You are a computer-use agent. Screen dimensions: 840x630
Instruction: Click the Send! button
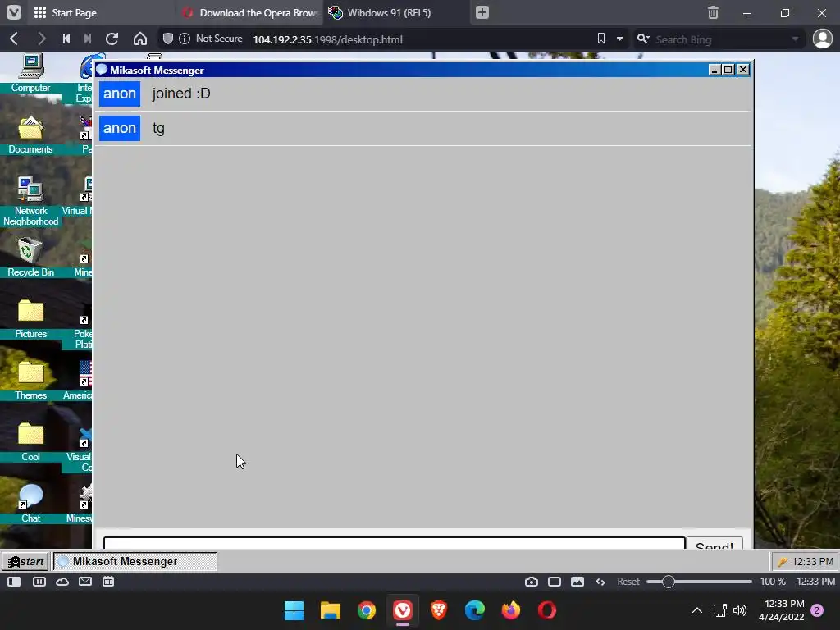coord(714,543)
